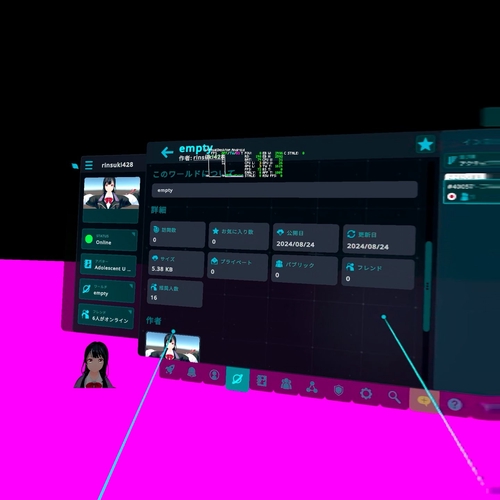Open the Social group icon tab
Screen dimensions: 500x500
(x=286, y=384)
